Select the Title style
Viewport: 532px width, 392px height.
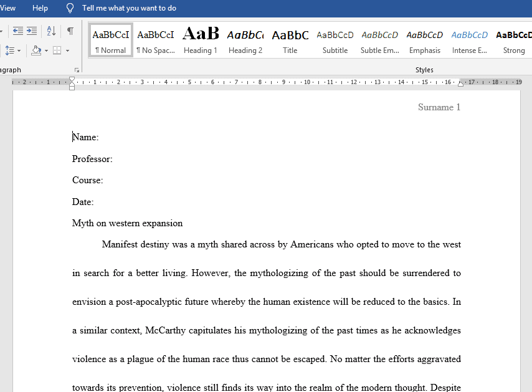pyautogui.click(x=290, y=41)
